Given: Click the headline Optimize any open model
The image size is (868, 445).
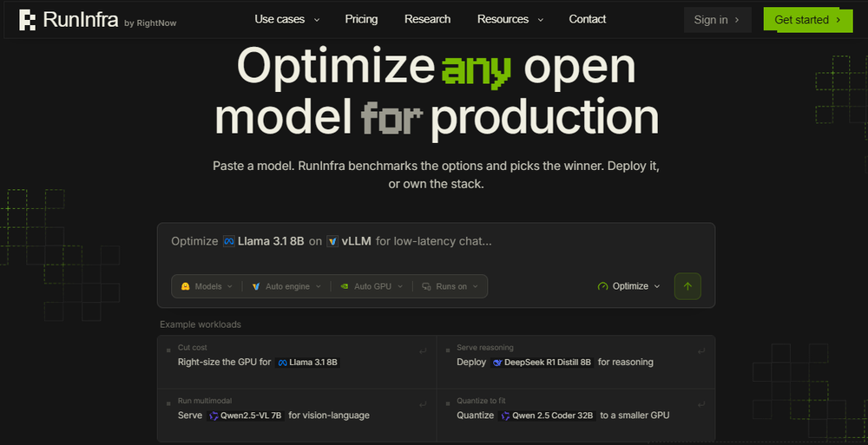Looking at the screenshot, I should coord(436,92).
